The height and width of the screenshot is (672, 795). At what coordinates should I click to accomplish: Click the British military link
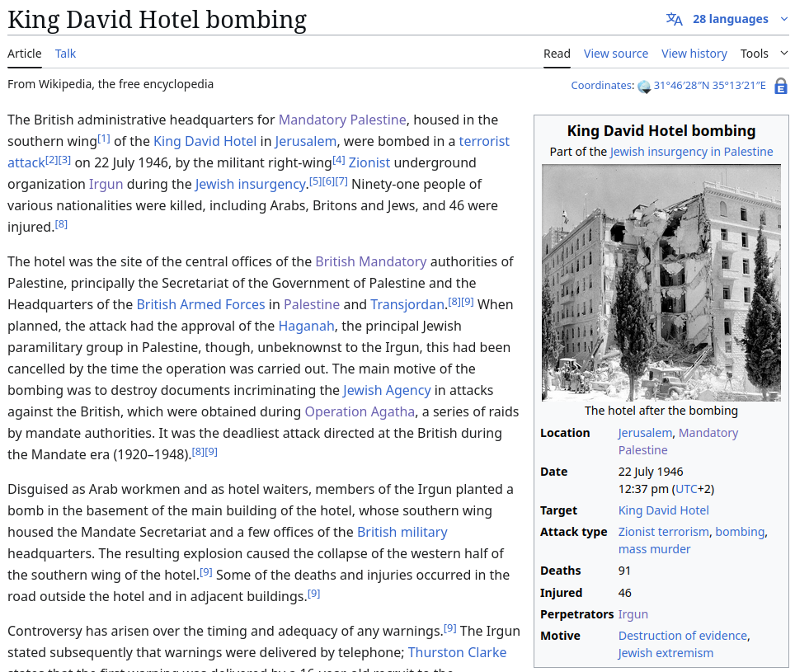(402, 532)
